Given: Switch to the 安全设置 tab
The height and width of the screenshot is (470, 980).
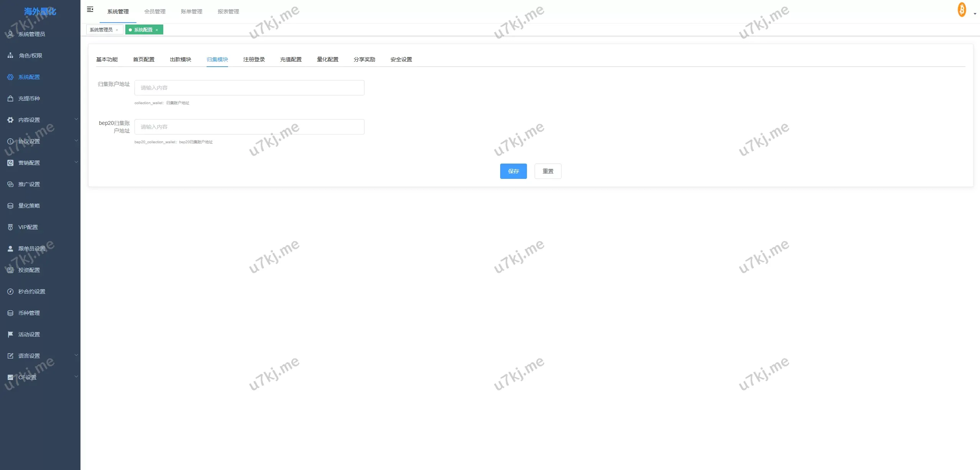Looking at the screenshot, I should pos(401,59).
